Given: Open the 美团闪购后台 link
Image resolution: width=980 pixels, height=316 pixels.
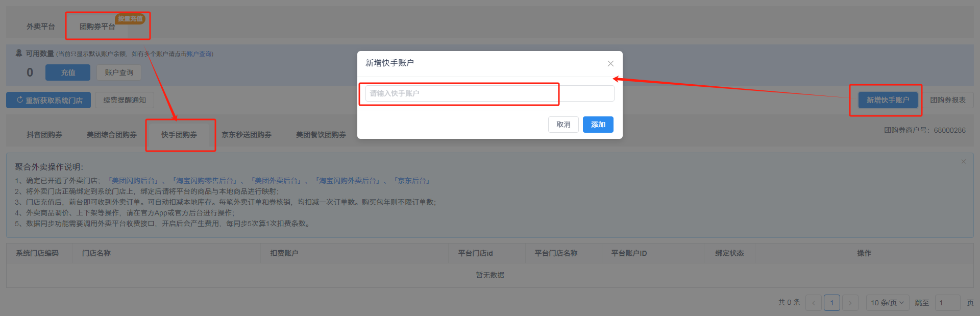Looking at the screenshot, I should [133, 181].
